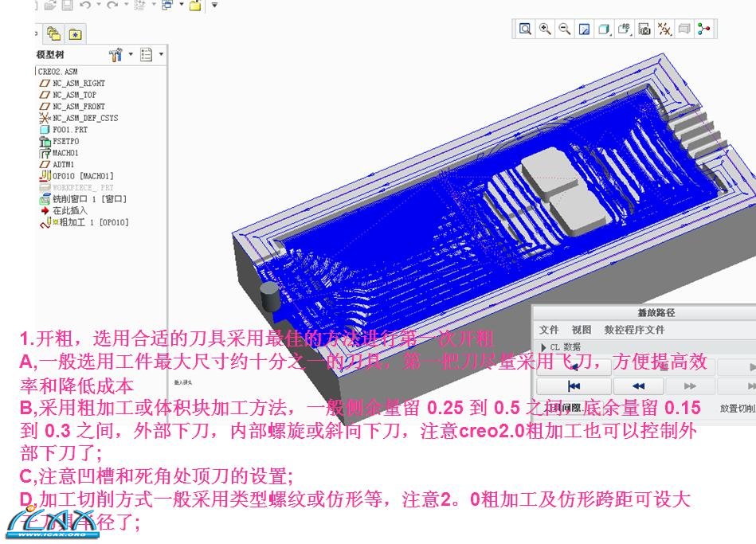Select NC_ASM_RIGHT datum plane in tree

click(x=72, y=83)
